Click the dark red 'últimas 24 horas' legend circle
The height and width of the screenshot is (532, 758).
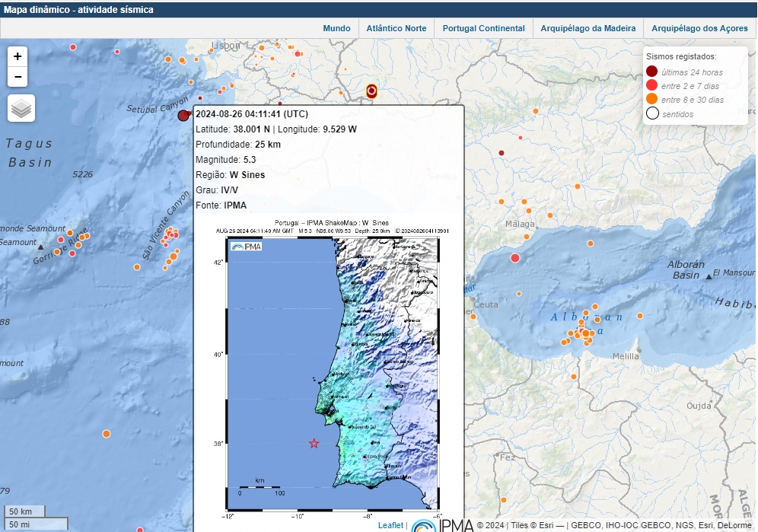[x=652, y=72]
